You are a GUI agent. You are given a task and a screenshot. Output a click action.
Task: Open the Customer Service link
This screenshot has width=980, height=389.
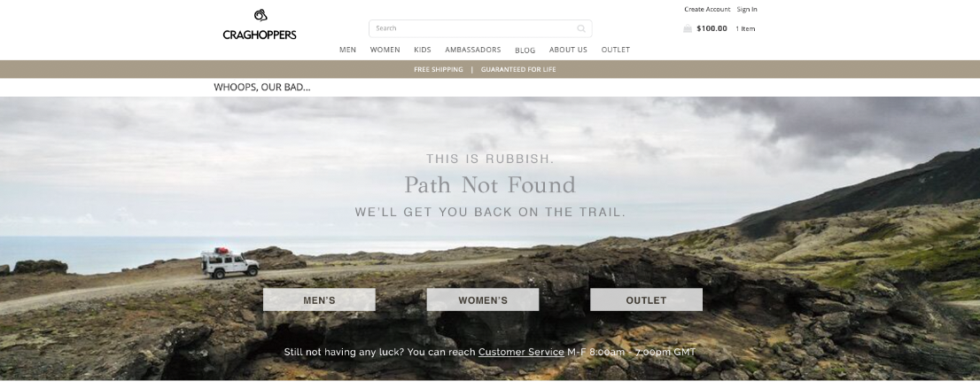point(521,352)
